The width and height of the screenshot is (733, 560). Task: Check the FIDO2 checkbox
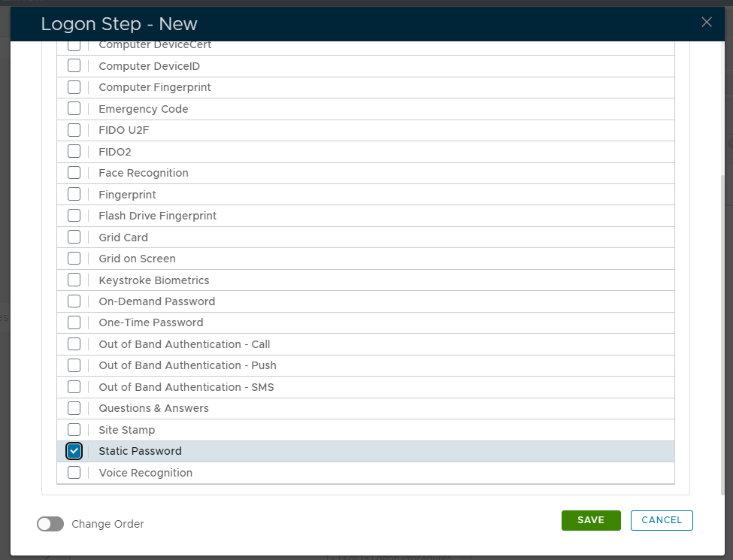click(x=74, y=151)
